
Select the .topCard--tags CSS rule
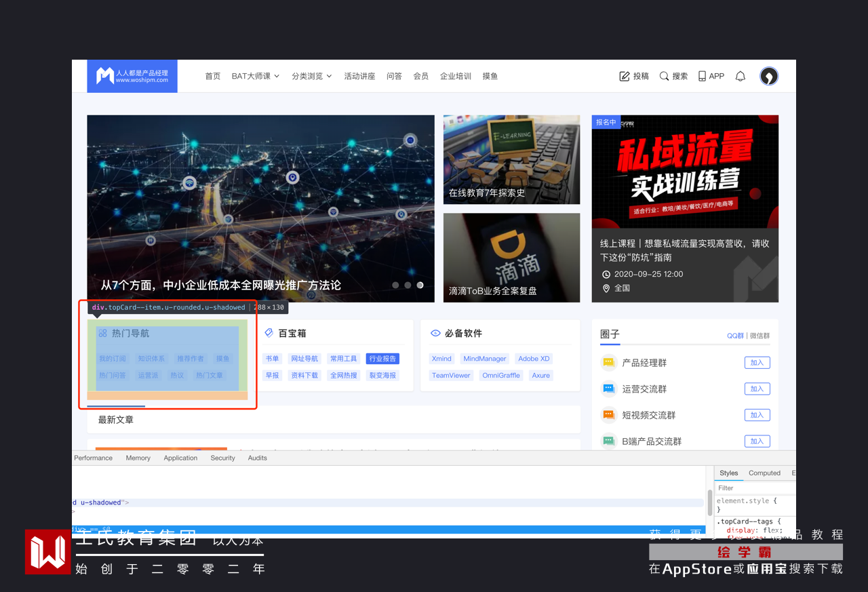click(x=749, y=521)
